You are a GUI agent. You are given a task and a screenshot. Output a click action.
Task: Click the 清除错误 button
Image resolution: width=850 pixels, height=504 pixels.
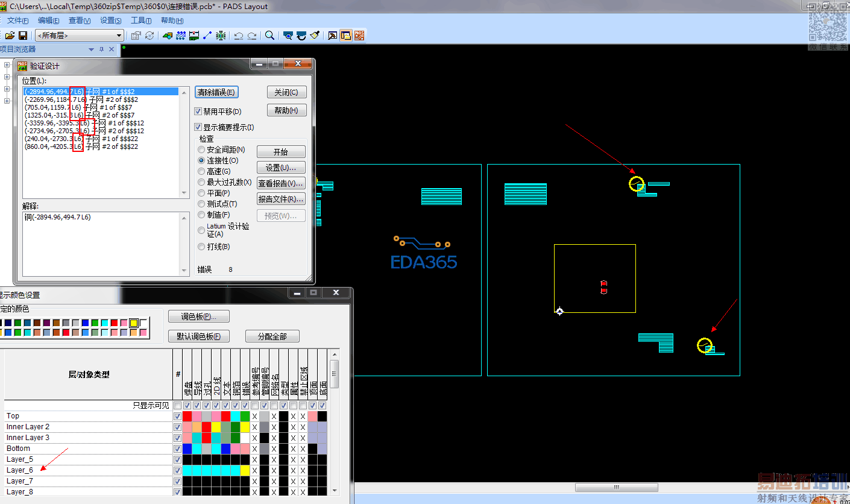coord(216,92)
